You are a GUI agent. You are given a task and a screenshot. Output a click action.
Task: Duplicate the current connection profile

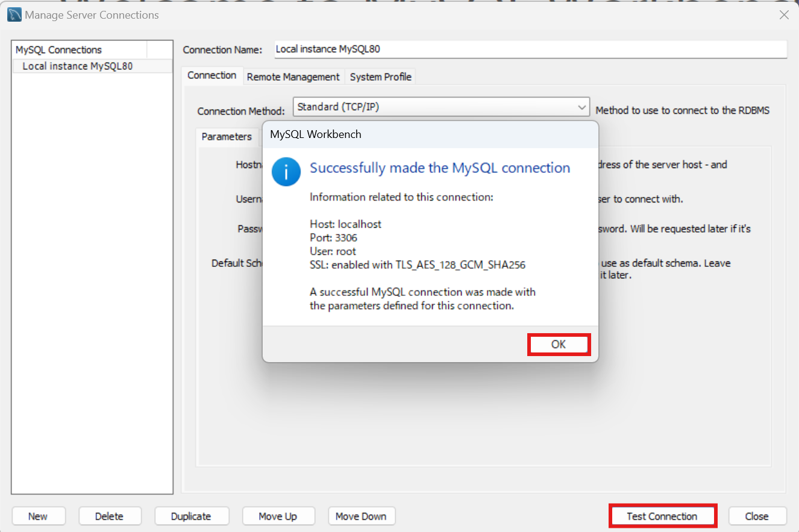[192, 516]
